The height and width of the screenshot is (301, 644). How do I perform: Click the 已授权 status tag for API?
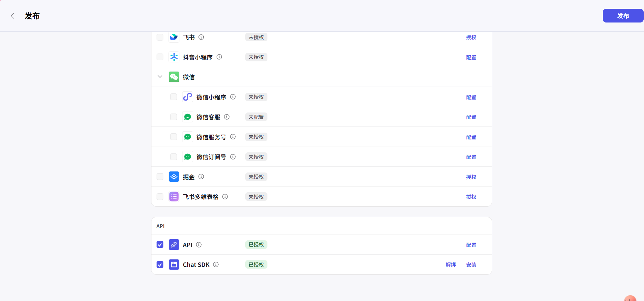256,245
